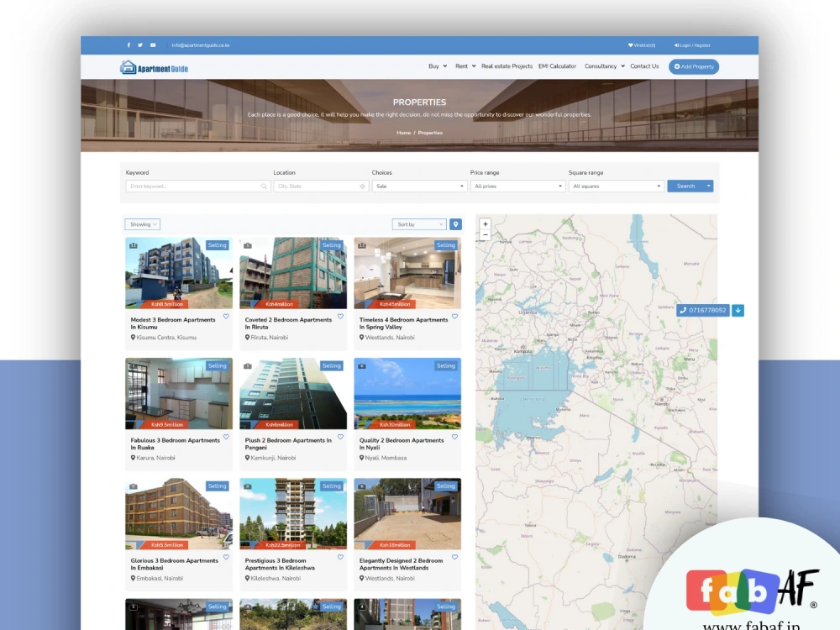Screen dimensions: 840x630
Task: Click the Home breadcrumb link
Action: [403, 133]
